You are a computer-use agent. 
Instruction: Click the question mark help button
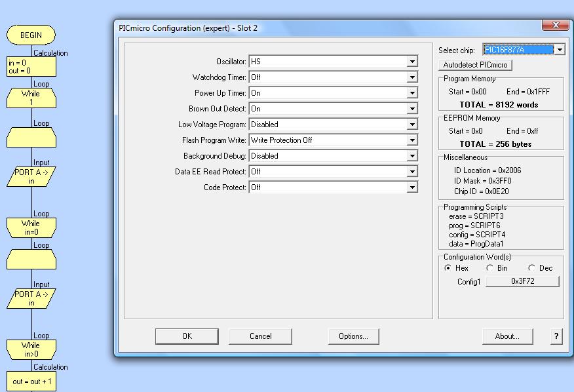pos(556,336)
